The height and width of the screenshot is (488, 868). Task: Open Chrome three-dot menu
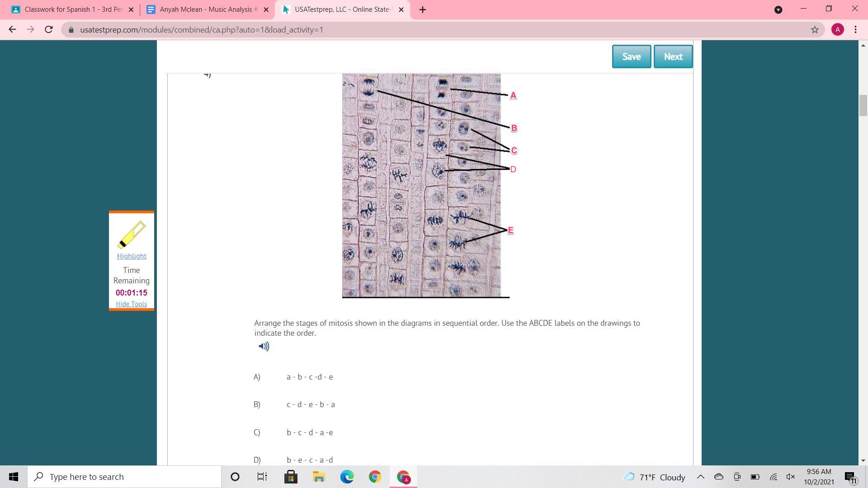click(x=855, y=30)
